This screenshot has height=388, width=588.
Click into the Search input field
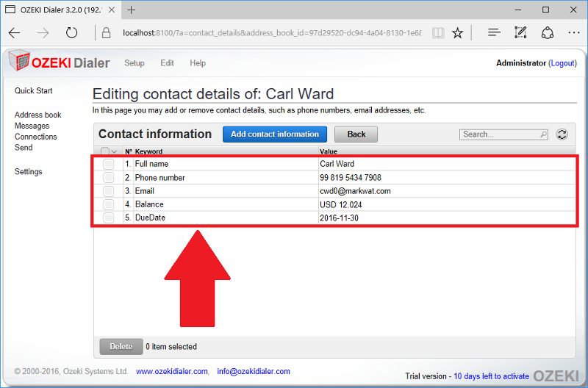click(x=500, y=134)
